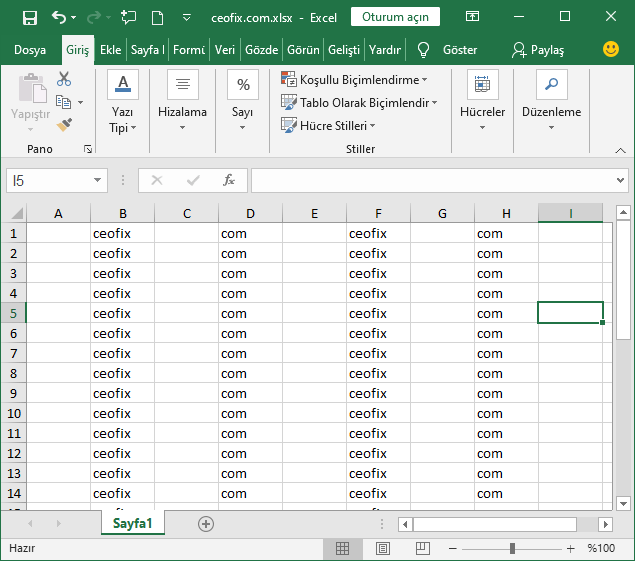This screenshot has width=635, height=561.
Task: Open Tablo Olarak Biçimlendir menu
Action: (x=359, y=102)
